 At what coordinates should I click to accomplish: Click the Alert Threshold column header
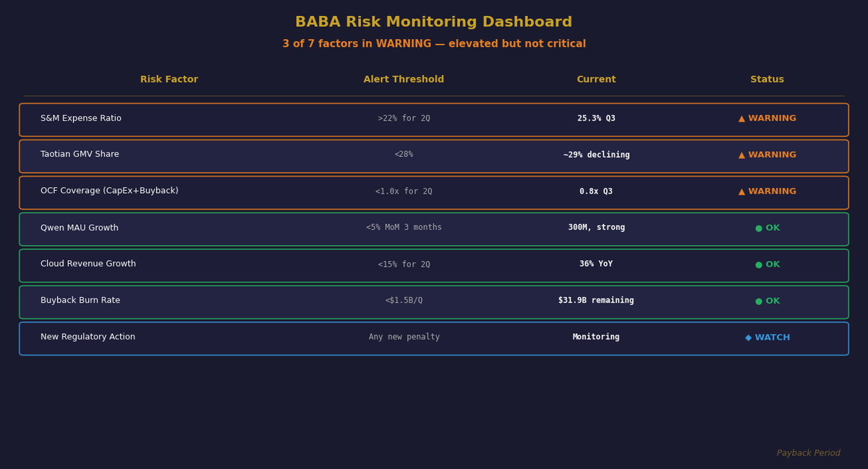[404, 79]
